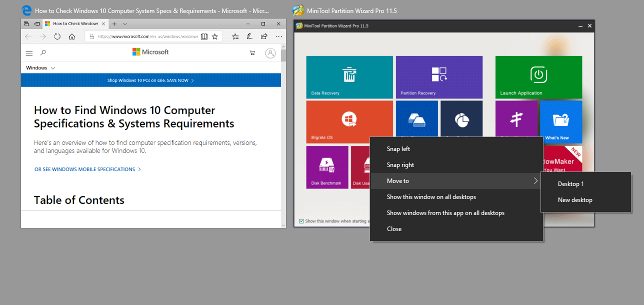Click the Share icon in Edge
Screen dimensions: 644x305
click(x=264, y=36)
